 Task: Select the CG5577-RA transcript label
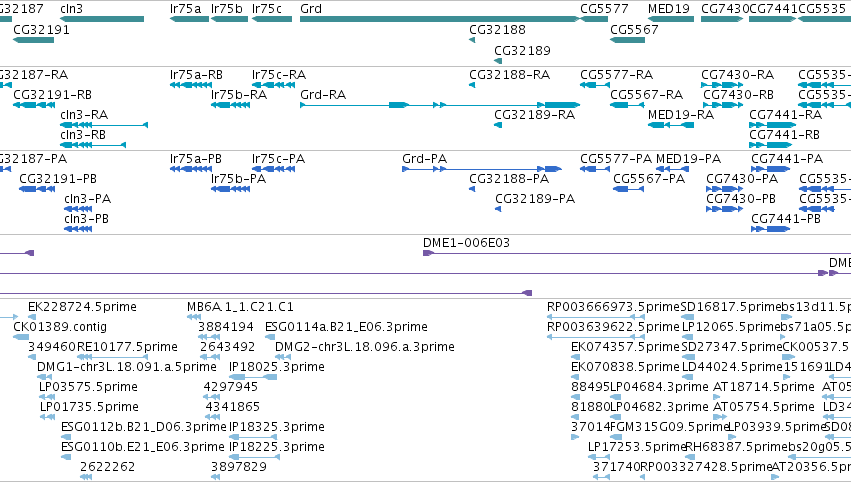[x=617, y=74]
